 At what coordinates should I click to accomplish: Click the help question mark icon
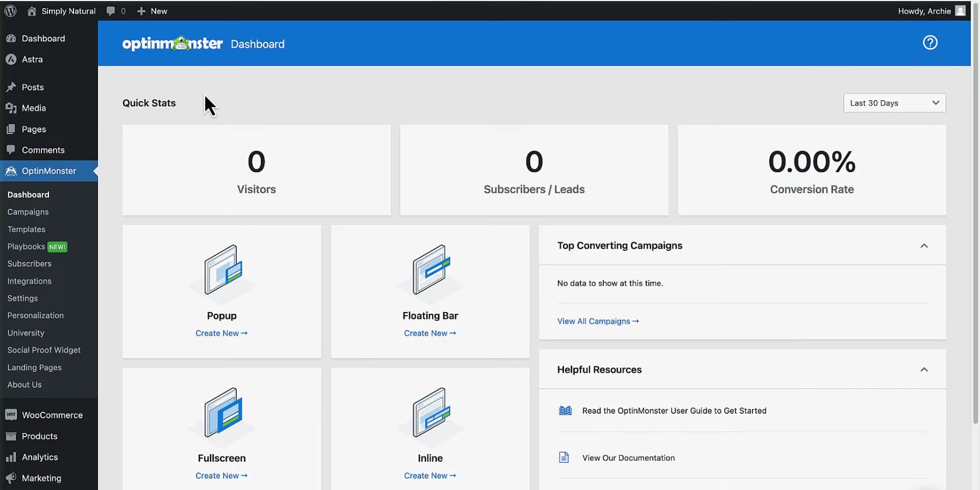(930, 42)
